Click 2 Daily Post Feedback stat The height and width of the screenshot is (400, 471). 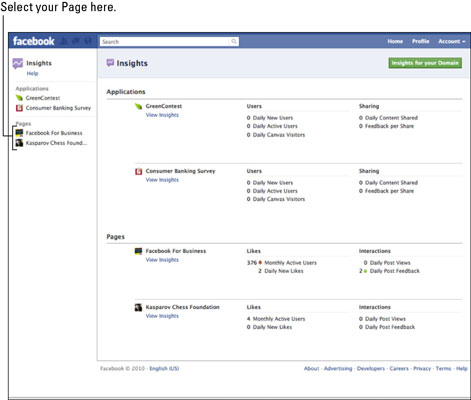[389, 271]
